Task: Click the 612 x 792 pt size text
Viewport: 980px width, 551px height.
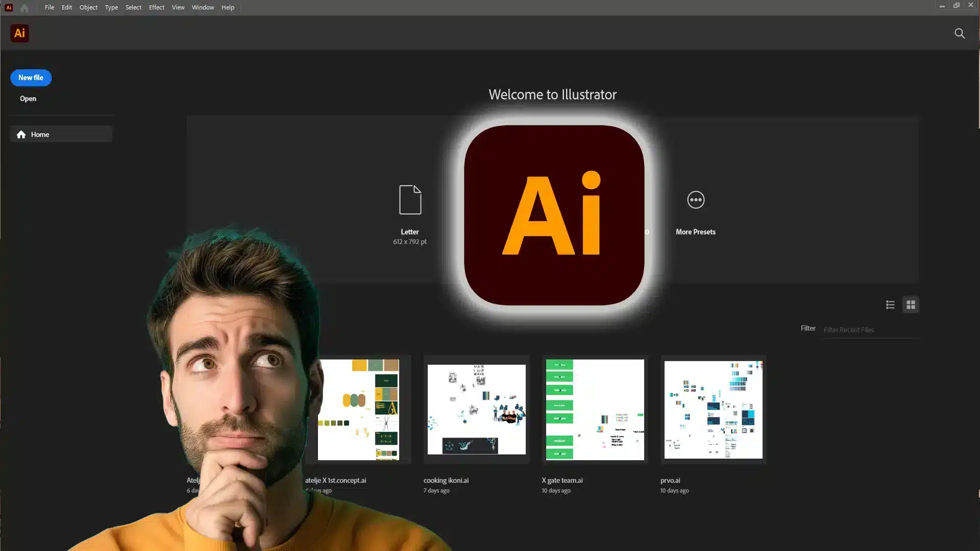Action: point(410,242)
